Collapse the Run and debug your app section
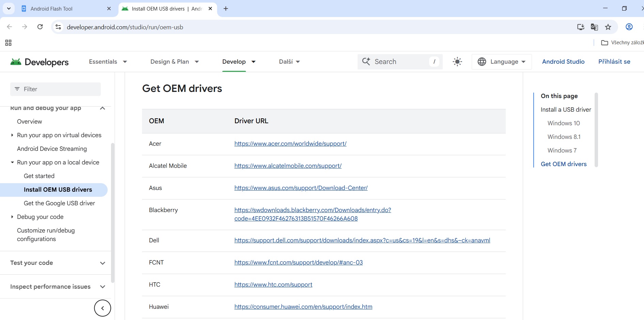The image size is (644, 320). point(103,108)
